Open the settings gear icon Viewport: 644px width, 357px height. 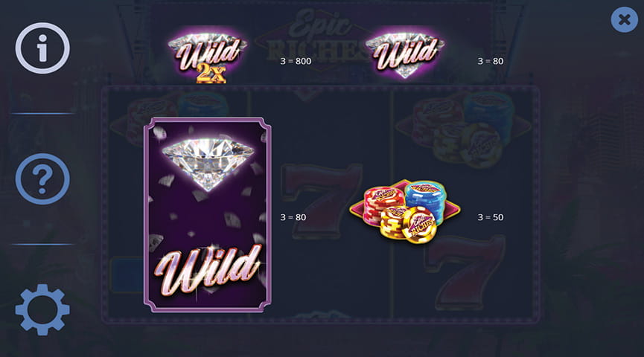pos(42,310)
